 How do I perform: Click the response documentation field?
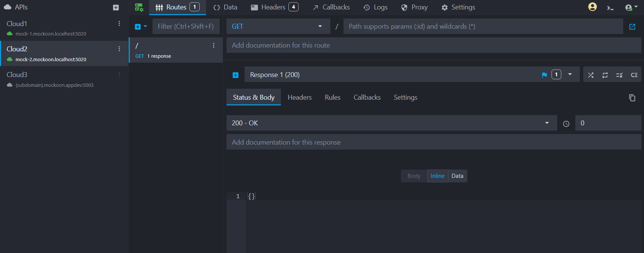click(x=434, y=142)
